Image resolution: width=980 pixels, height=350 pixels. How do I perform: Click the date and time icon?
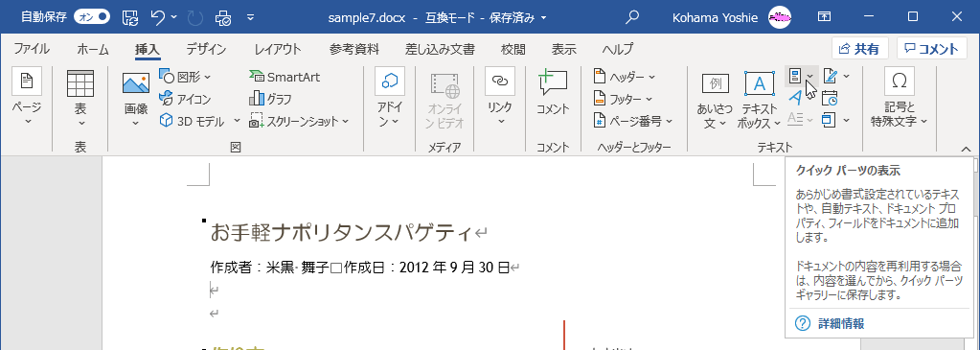(830, 98)
